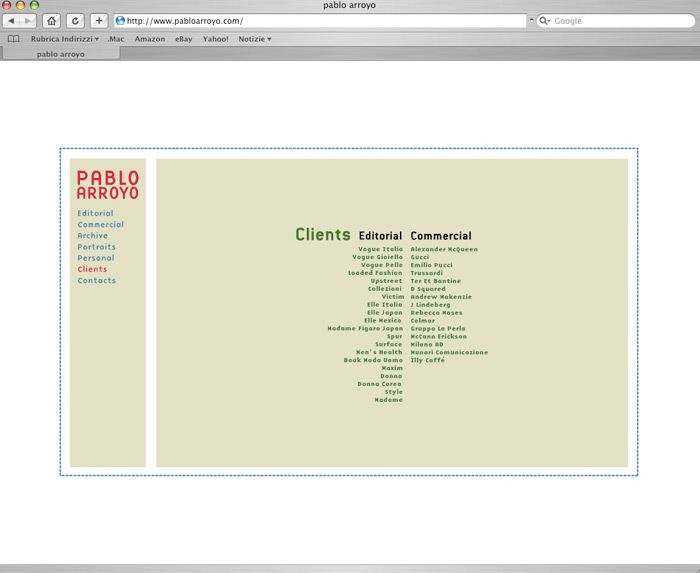Open the Google search magnifier dropdown
The height and width of the screenshot is (573, 700).
pos(544,21)
